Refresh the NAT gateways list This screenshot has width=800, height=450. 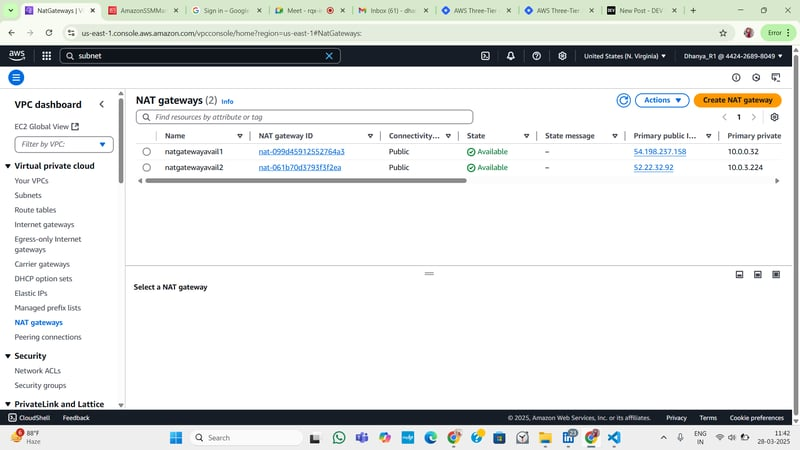tap(623, 101)
